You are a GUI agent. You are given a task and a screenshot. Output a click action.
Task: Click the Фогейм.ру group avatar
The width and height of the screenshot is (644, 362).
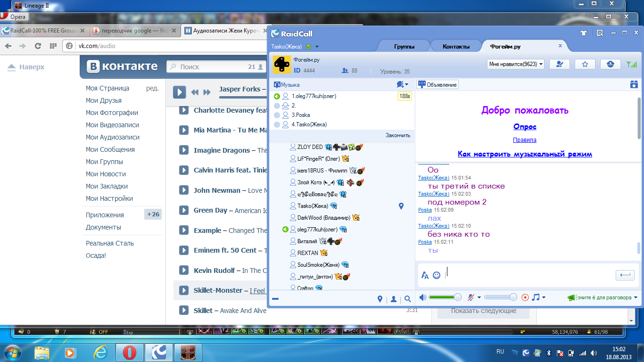[x=282, y=64]
